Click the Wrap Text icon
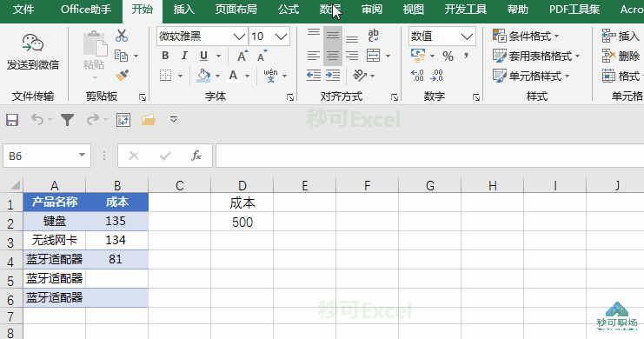The height and width of the screenshot is (339, 644). (x=374, y=36)
